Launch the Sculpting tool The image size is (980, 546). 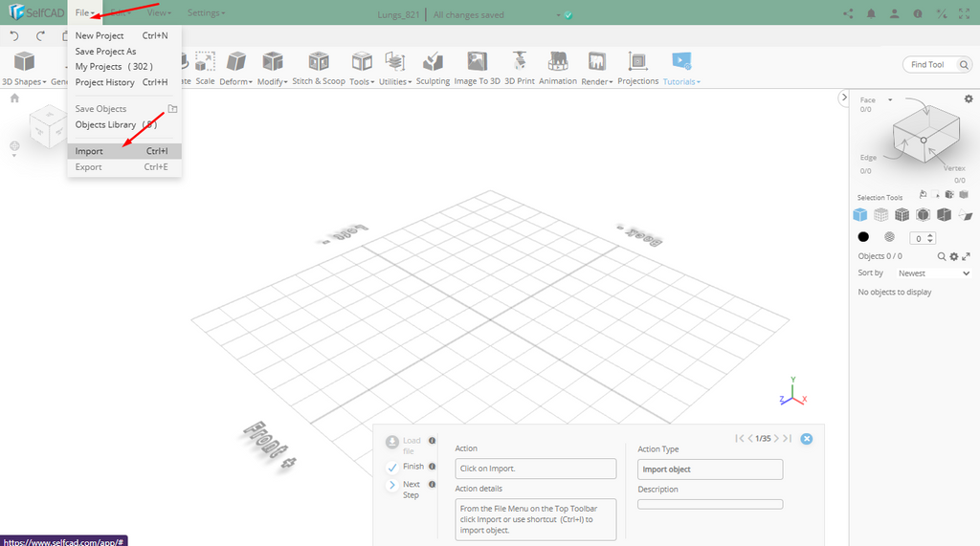click(x=433, y=69)
